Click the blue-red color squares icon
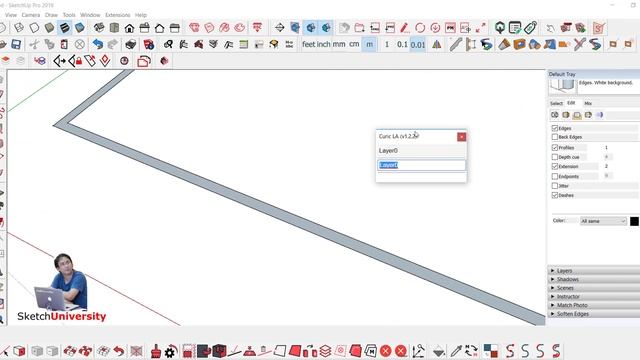This screenshot has width=640, height=360. [491, 351]
